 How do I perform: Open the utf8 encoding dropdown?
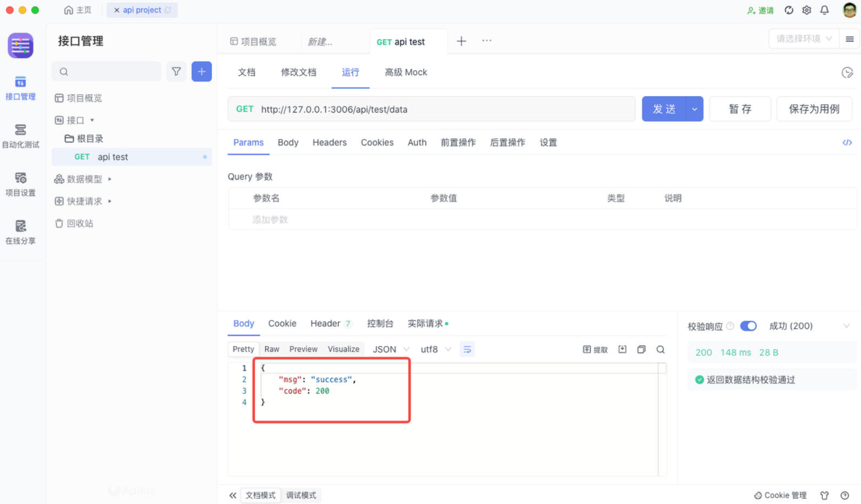pyautogui.click(x=436, y=349)
